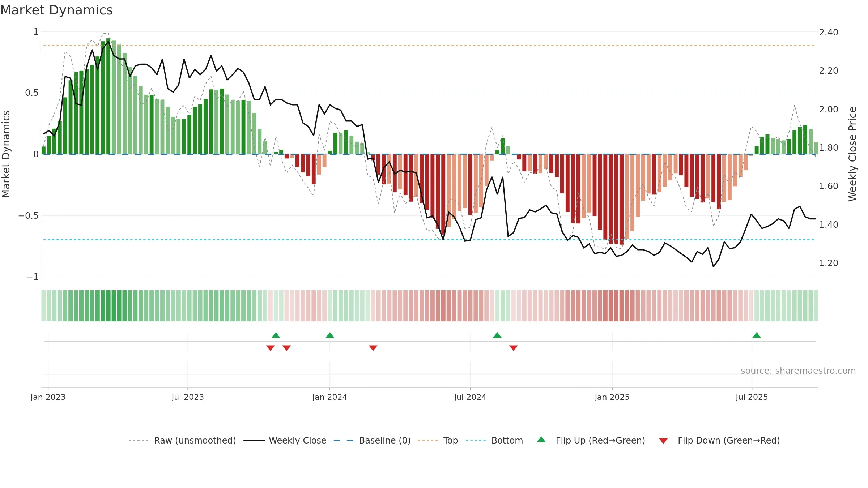Click the 2.20 price axis tick label
Viewport: 868px width, 488px height.
(x=829, y=70)
